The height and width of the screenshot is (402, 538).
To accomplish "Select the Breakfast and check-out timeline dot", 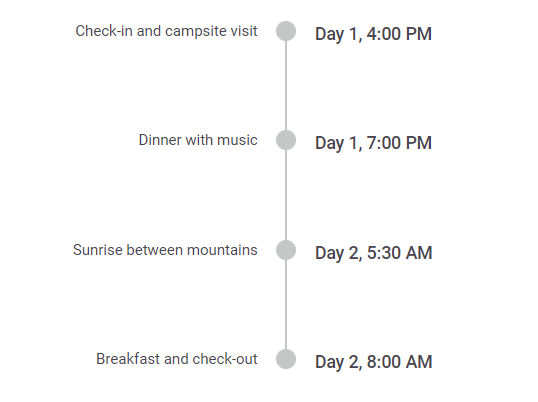I will click(x=286, y=359).
